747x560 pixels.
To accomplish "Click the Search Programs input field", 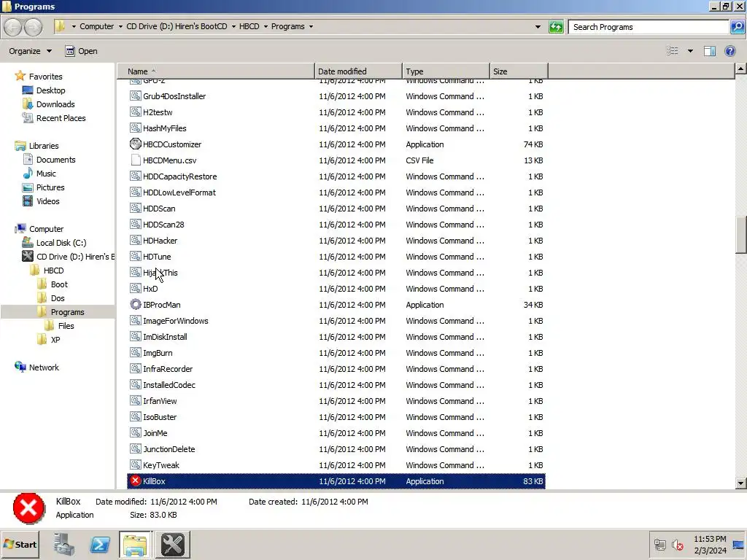I will [649, 27].
